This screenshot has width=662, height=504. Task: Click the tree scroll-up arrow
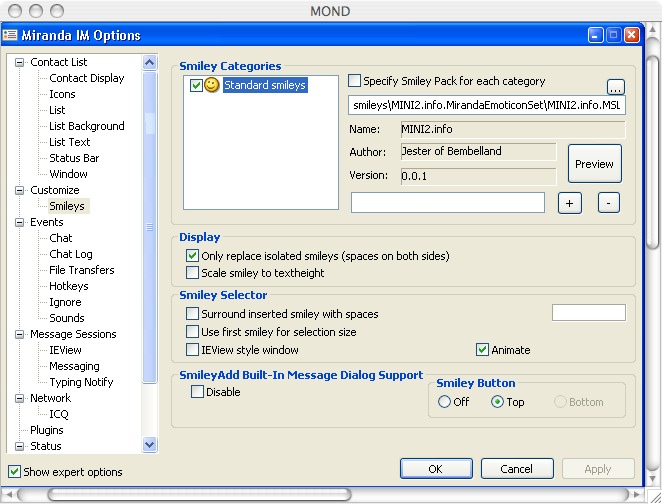[x=150, y=62]
